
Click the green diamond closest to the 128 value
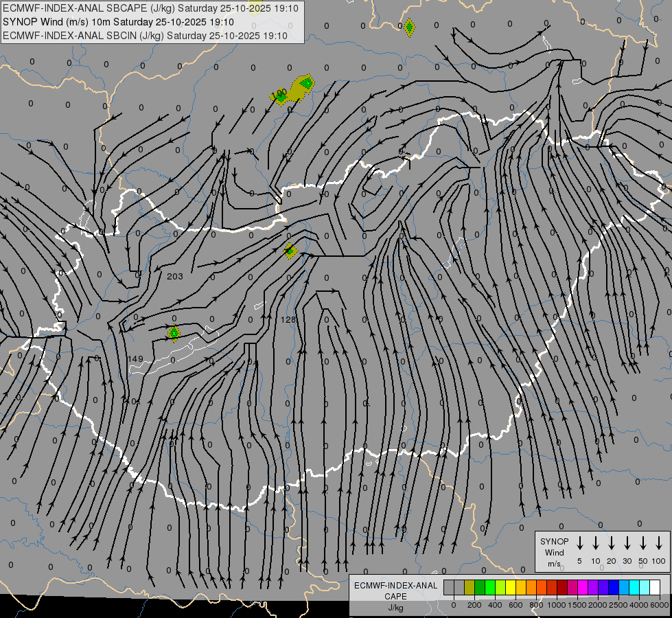[x=290, y=251]
